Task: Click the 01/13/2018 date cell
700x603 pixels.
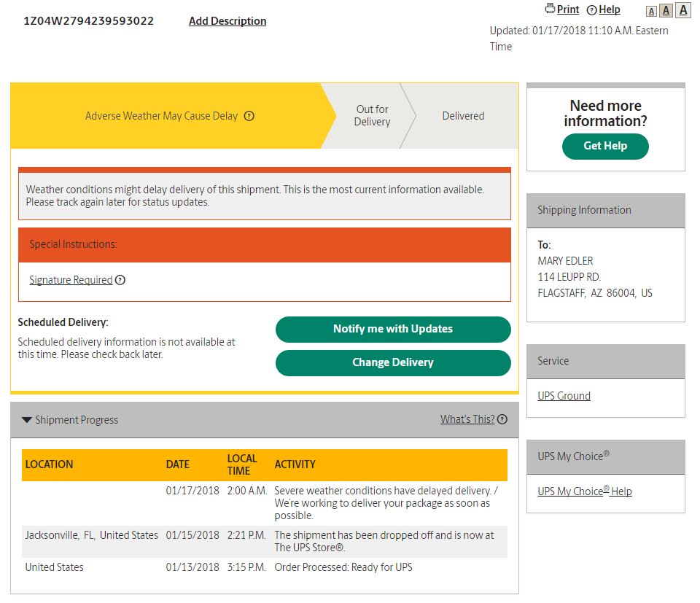Action: pyautogui.click(x=192, y=567)
